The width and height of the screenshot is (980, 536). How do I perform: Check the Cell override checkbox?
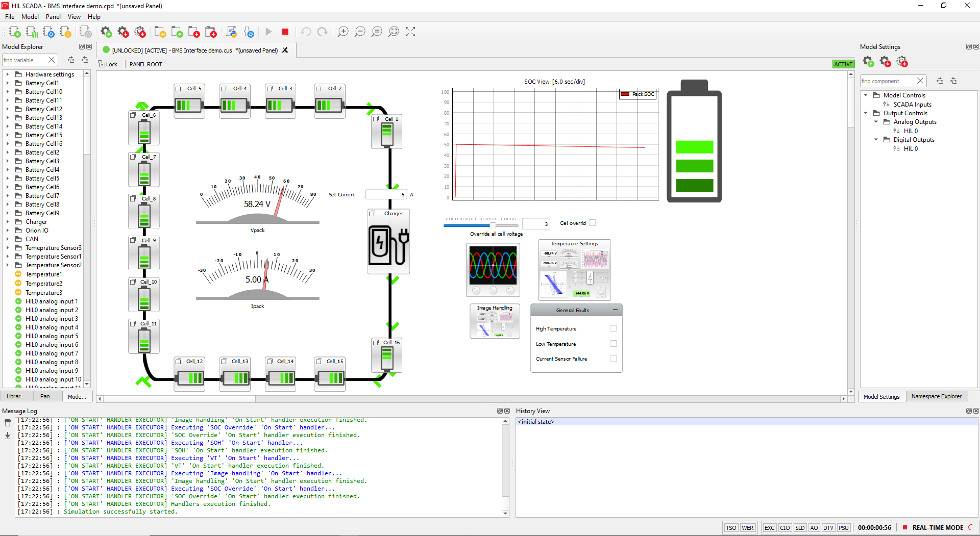click(592, 223)
